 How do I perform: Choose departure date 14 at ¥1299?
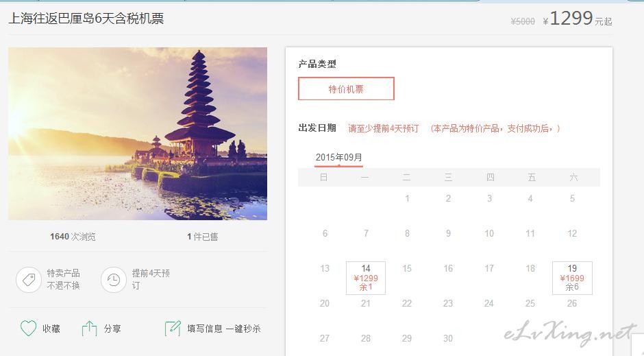pos(366,278)
